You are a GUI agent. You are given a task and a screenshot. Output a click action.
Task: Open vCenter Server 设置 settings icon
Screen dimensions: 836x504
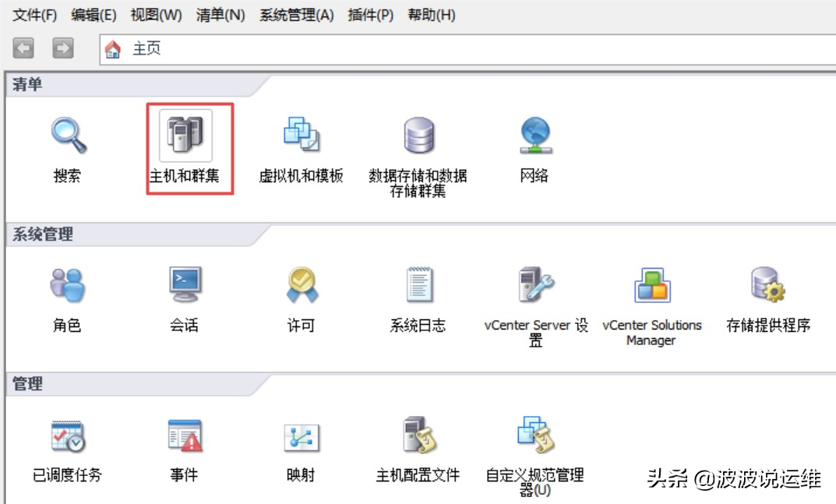(535, 284)
